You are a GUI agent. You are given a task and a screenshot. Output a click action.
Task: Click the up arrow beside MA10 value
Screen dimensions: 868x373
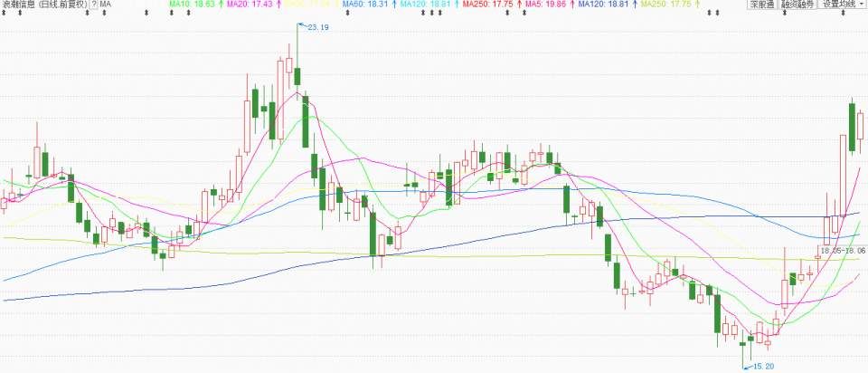click(x=221, y=5)
